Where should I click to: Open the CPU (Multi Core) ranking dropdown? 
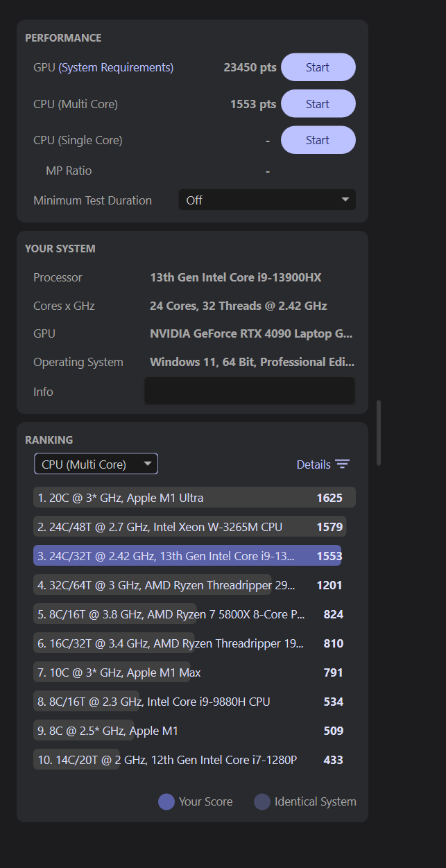[96, 464]
